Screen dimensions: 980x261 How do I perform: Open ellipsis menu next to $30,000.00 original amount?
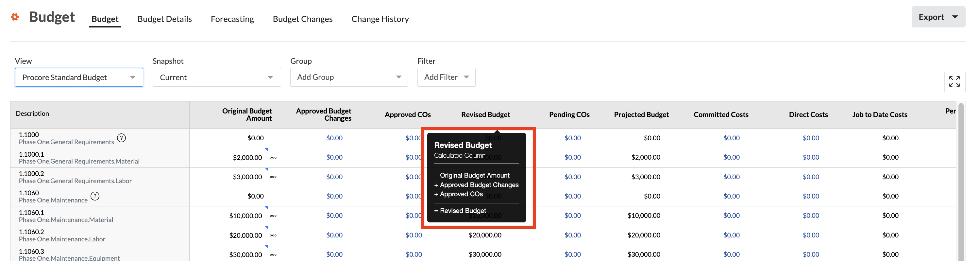(273, 255)
